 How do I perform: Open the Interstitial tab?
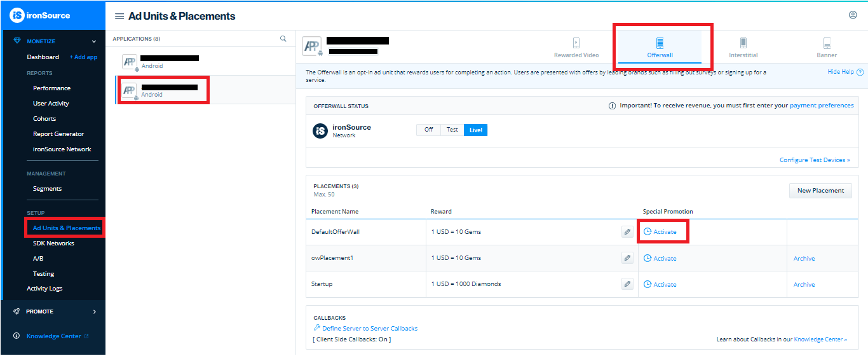coord(743,48)
